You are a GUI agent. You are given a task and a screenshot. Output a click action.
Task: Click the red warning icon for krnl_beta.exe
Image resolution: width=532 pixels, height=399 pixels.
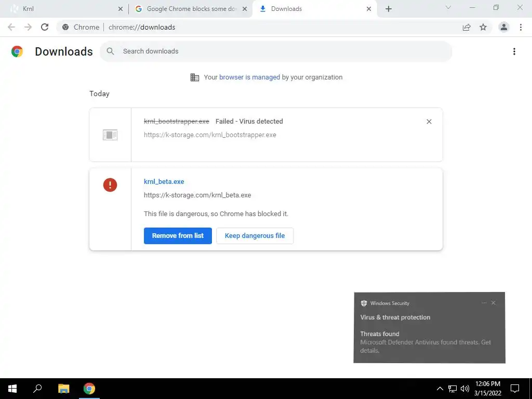coord(110,185)
